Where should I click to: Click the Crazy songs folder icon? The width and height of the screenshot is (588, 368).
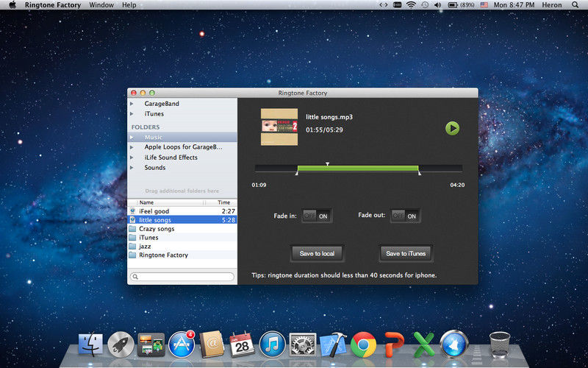tap(132, 229)
